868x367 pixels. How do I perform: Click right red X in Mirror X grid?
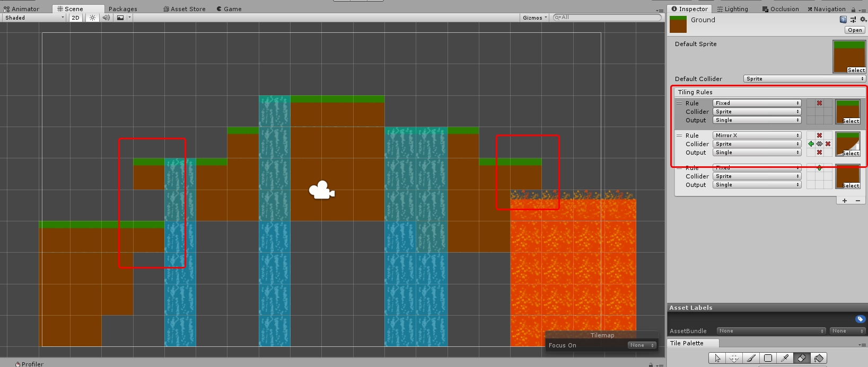[828, 144]
